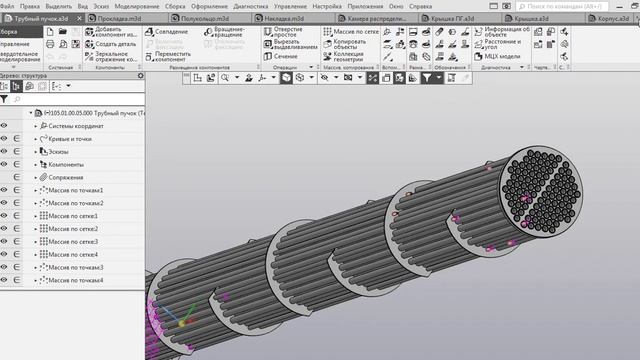Select Вырезать выдавливанием tool
Viewport: 640px width, 360px height.
[291, 44]
